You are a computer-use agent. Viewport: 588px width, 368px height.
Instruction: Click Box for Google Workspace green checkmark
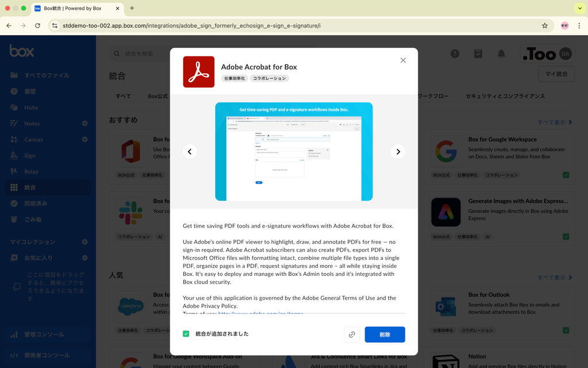(566, 175)
